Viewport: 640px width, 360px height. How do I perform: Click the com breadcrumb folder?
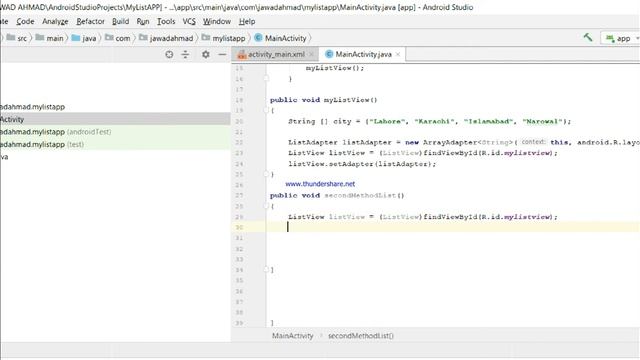(x=118, y=38)
